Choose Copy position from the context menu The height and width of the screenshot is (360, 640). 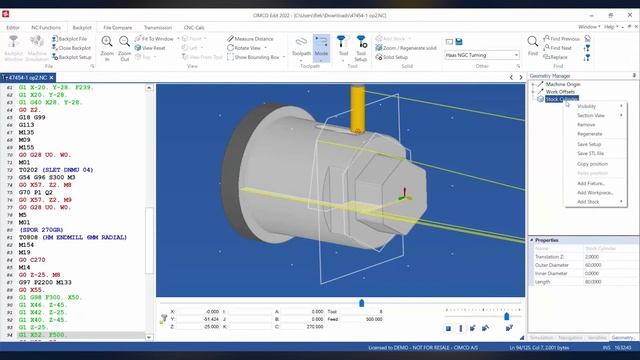(596, 164)
